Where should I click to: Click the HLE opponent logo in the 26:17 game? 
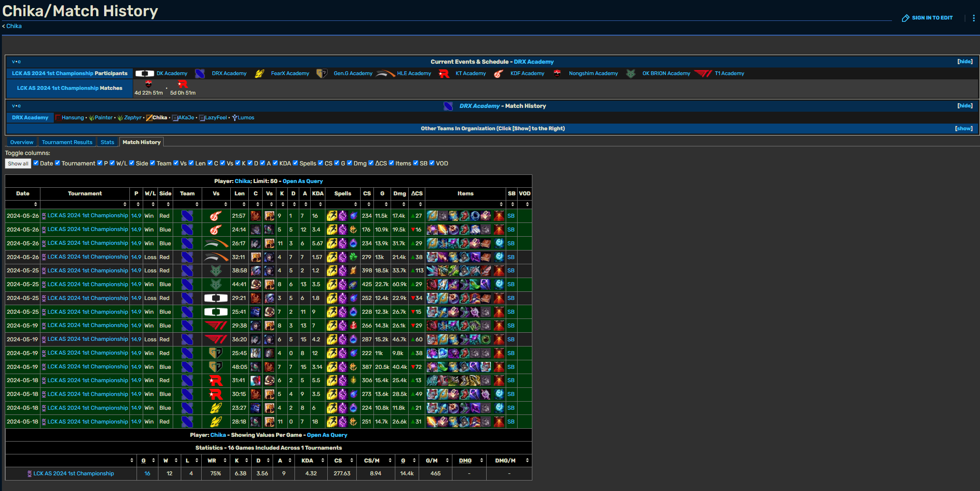[216, 243]
